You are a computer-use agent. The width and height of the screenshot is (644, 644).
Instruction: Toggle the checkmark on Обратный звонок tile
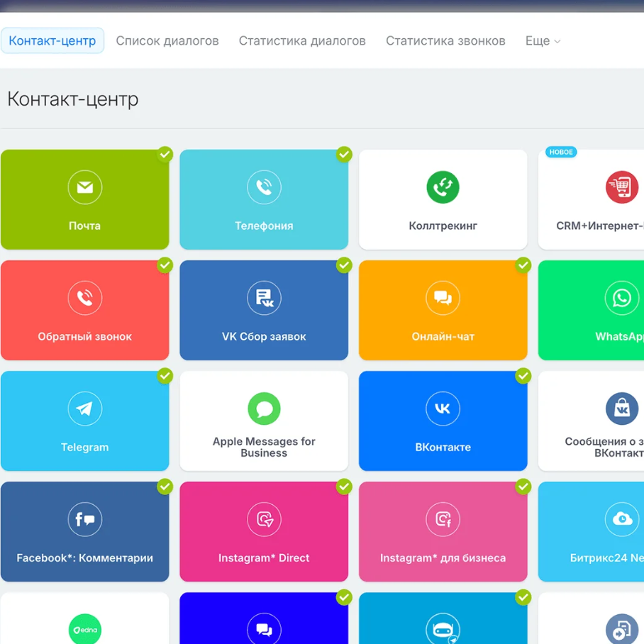coord(165,265)
